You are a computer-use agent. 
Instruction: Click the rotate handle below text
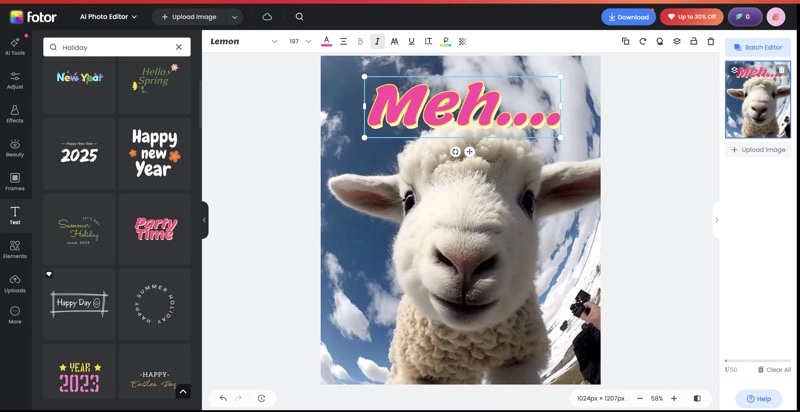(455, 151)
